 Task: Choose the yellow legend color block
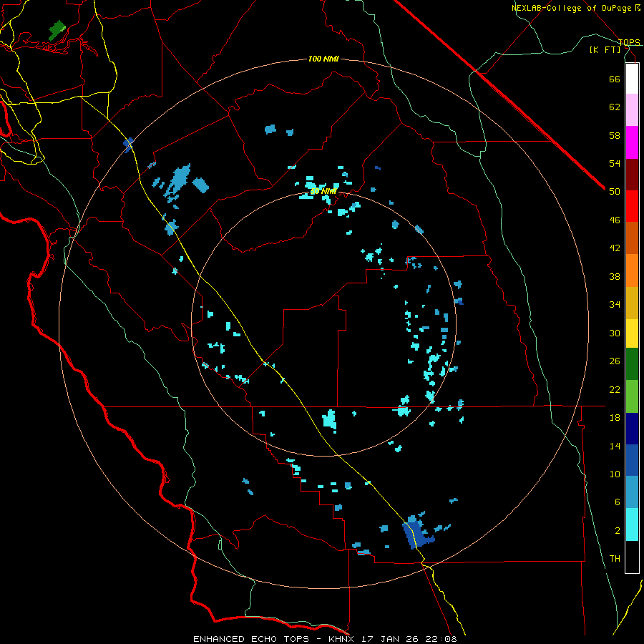(632, 333)
